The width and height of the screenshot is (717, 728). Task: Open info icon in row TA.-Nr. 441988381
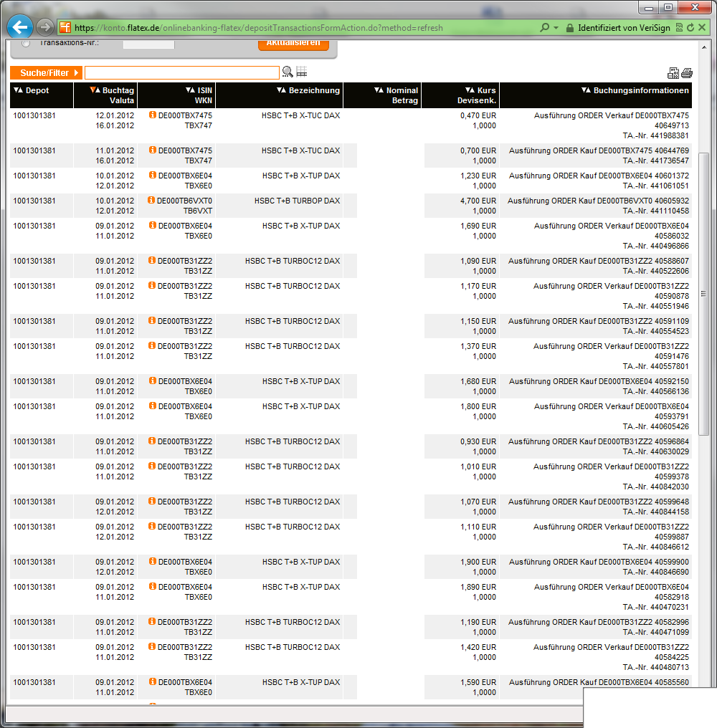(153, 115)
